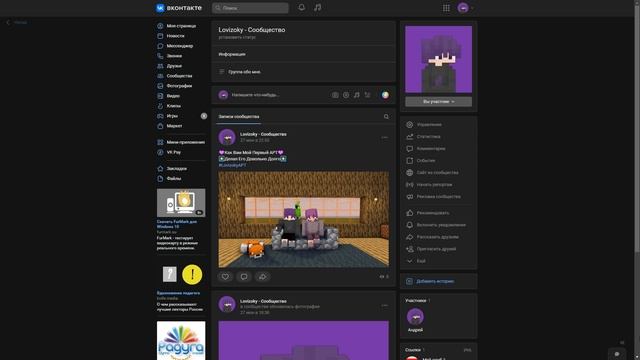Viewport: 640px width, 360px height.
Task: Open the community avatar image
Action: pyautogui.click(x=438, y=60)
